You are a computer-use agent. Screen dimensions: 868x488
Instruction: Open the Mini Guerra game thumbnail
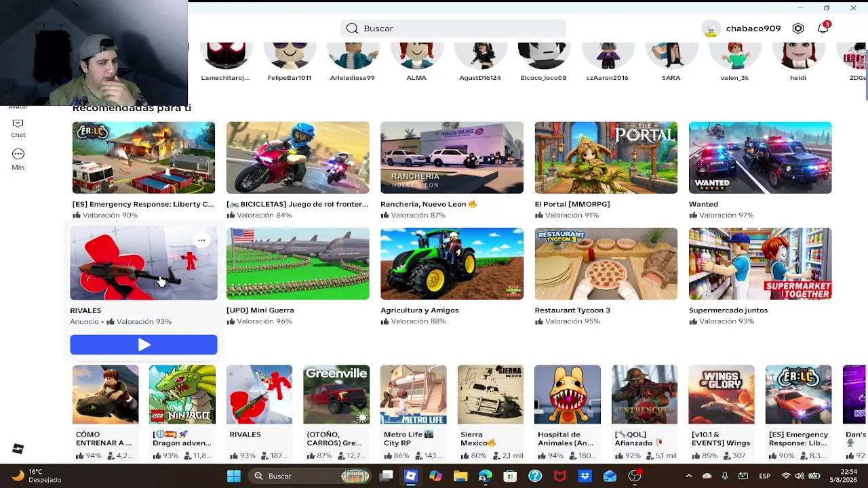(x=298, y=264)
